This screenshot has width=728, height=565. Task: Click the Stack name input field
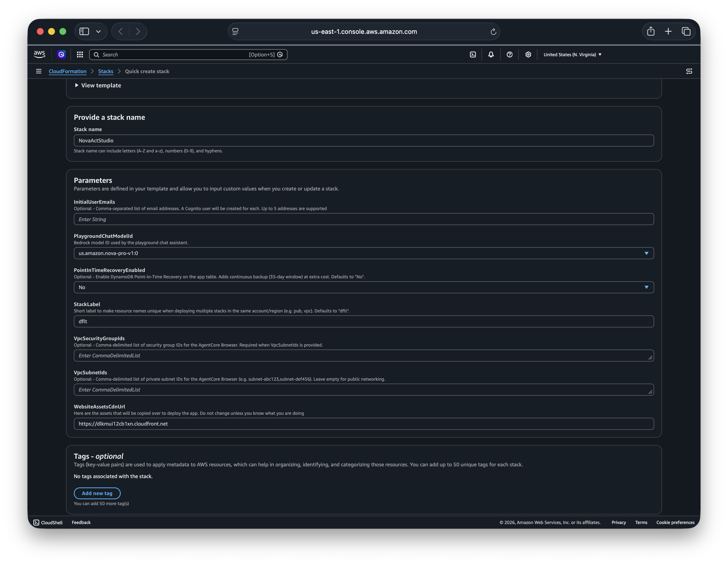364,140
